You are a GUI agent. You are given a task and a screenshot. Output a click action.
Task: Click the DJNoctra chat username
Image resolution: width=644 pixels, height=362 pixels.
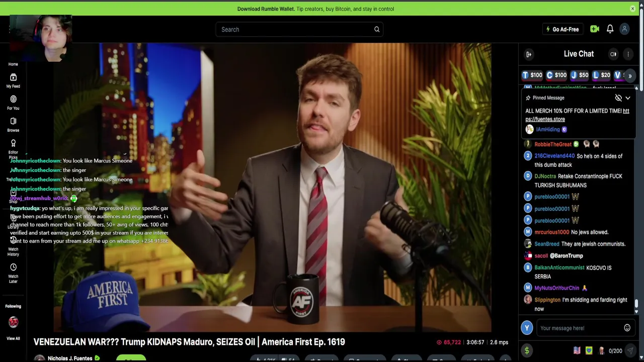(x=545, y=176)
